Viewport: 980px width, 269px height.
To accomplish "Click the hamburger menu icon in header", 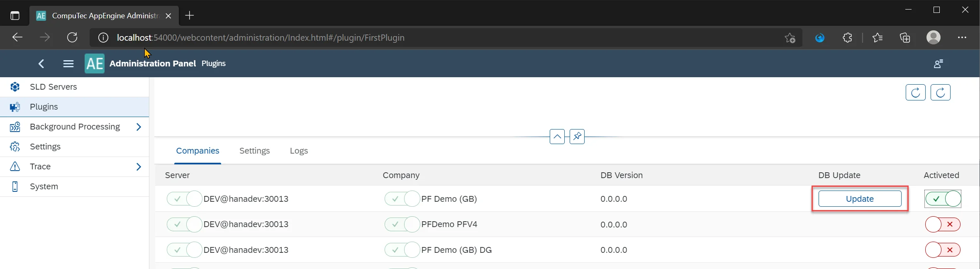I will pyautogui.click(x=68, y=64).
